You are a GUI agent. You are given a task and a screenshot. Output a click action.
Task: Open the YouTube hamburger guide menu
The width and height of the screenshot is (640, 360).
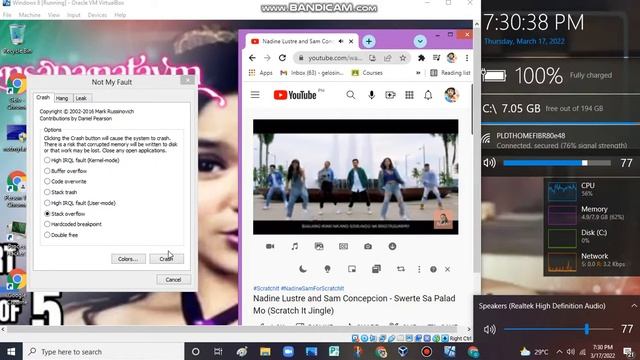coord(255,95)
